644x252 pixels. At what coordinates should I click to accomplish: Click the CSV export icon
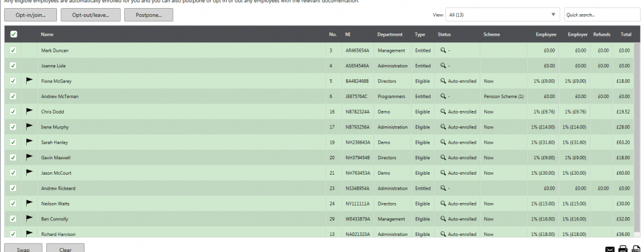(636, 249)
